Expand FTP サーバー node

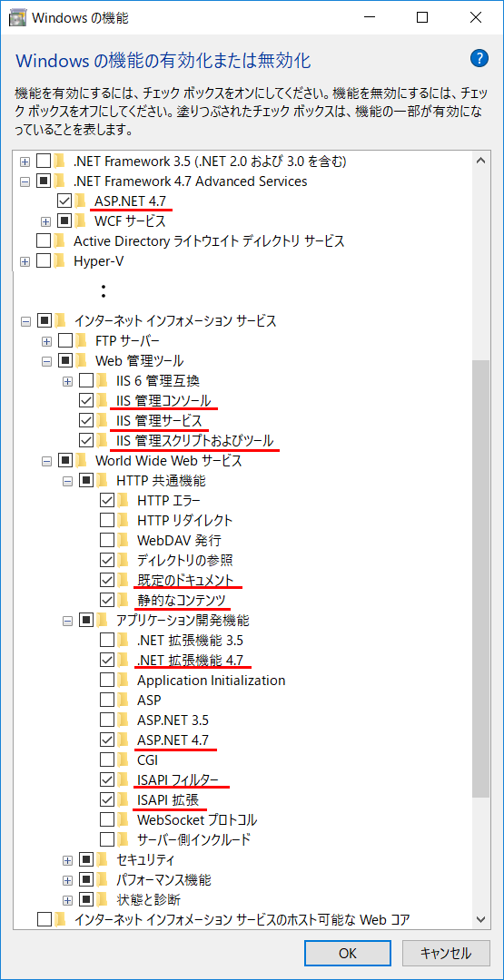click(x=45, y=342)
